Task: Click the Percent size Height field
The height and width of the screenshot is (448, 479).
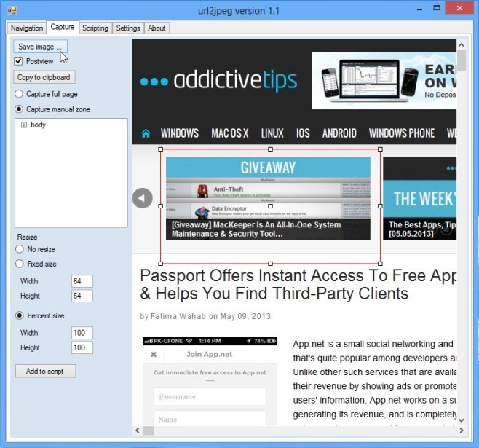Action: pyautogui.click(x=82, y=347)
